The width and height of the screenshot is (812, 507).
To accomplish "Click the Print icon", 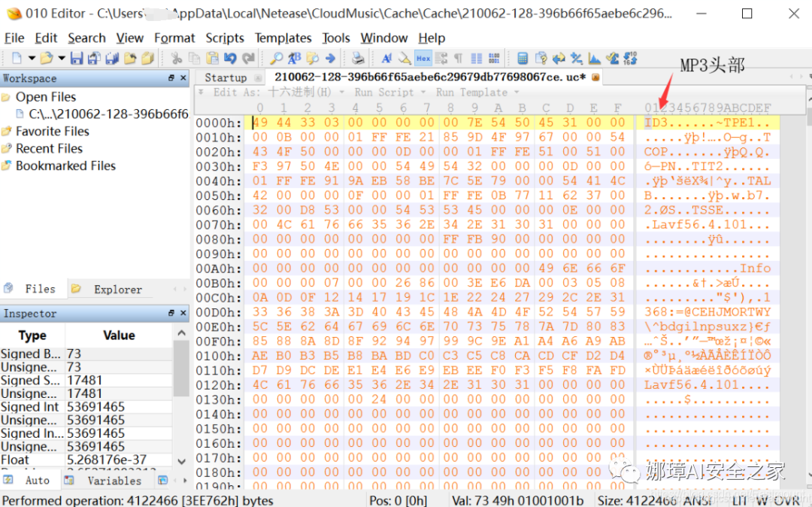I will point(358,58).
